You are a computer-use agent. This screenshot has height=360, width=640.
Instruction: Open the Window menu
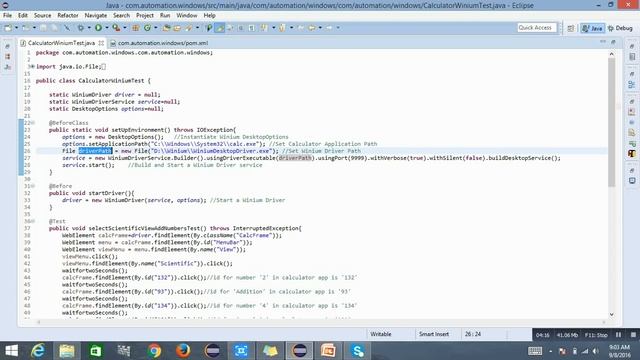[187, 16]
